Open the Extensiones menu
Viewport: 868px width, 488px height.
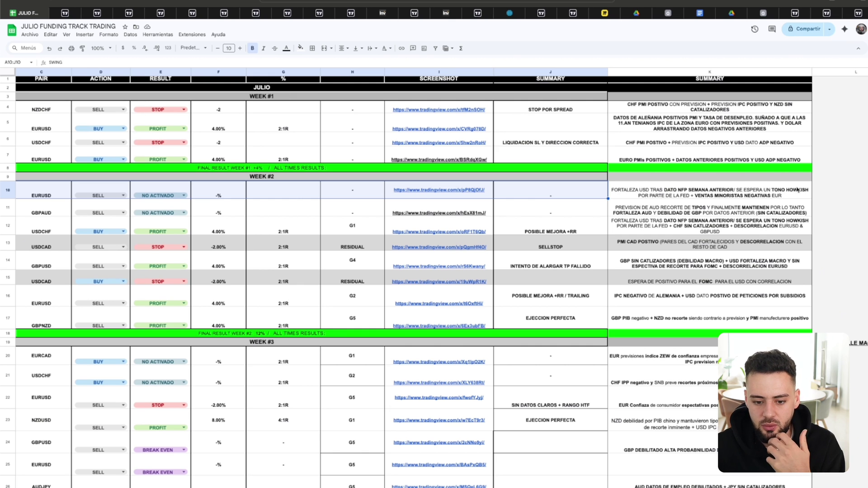(192, 34)
